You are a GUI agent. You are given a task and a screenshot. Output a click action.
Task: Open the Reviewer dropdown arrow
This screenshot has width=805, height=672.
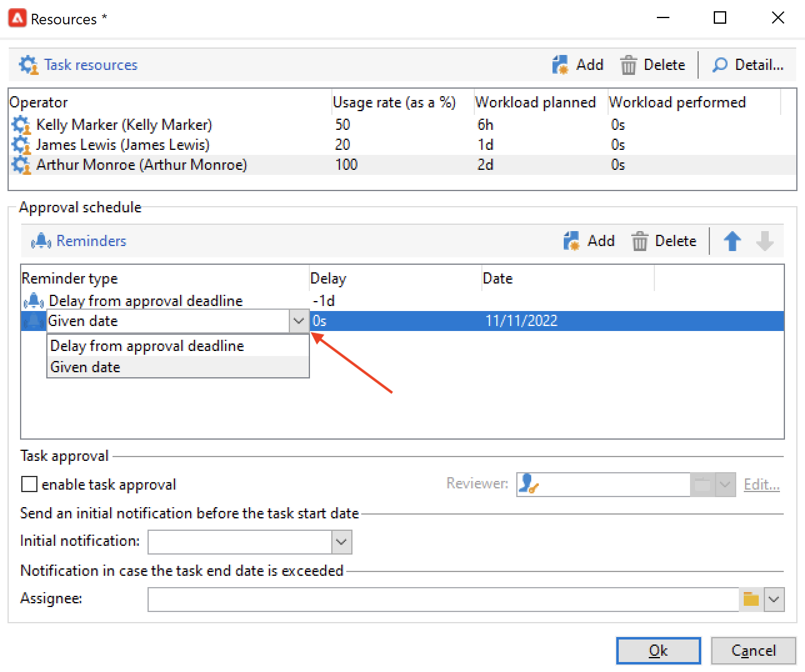(725, 484)
